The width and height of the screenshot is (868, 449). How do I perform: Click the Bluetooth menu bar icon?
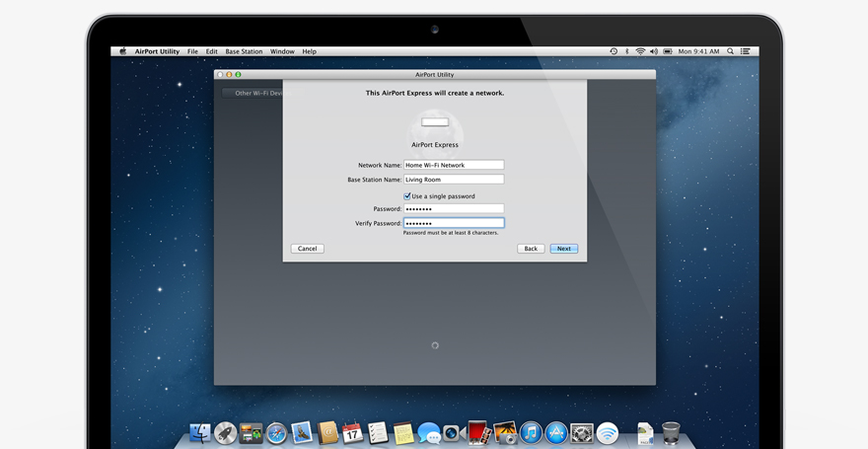pyautogui.click(x=626, y=51)
